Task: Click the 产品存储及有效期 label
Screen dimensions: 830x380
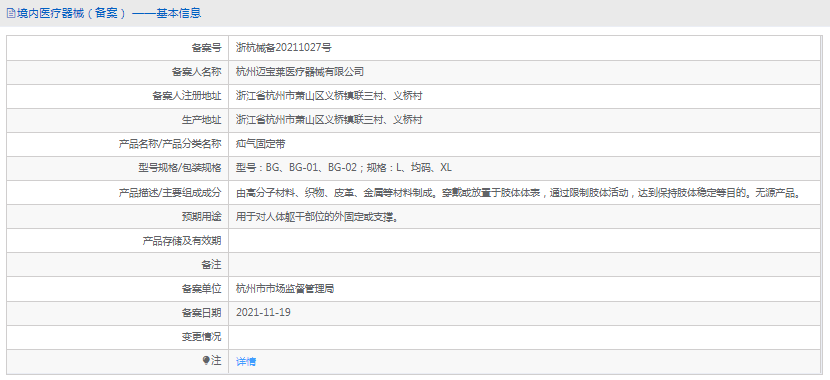Action: pyautogui.click(x=182, y=241)
